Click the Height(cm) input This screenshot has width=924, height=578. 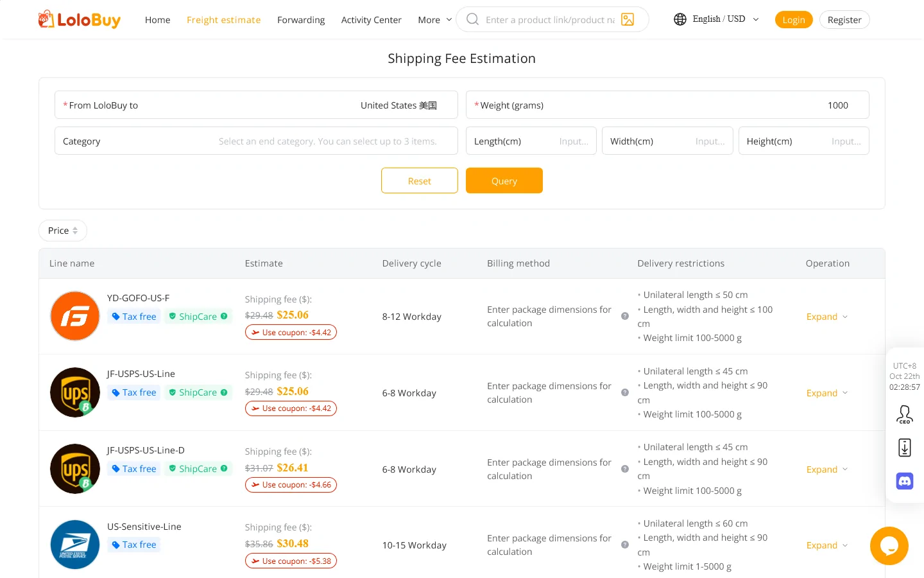804,141
